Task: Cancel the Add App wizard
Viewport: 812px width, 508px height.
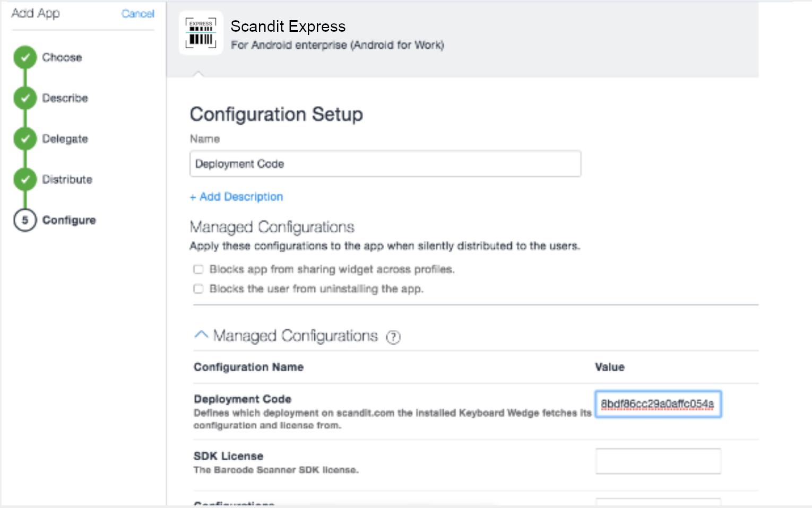Action: [137, 14]
